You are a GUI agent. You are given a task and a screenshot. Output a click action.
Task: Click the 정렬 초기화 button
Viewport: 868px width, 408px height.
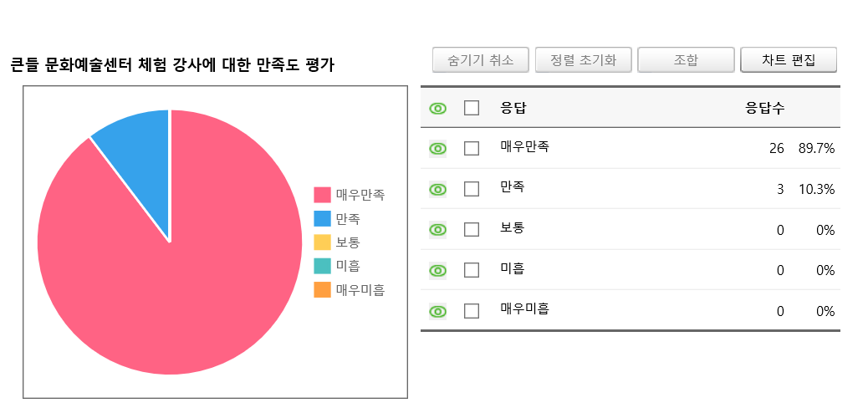[583, 60]
